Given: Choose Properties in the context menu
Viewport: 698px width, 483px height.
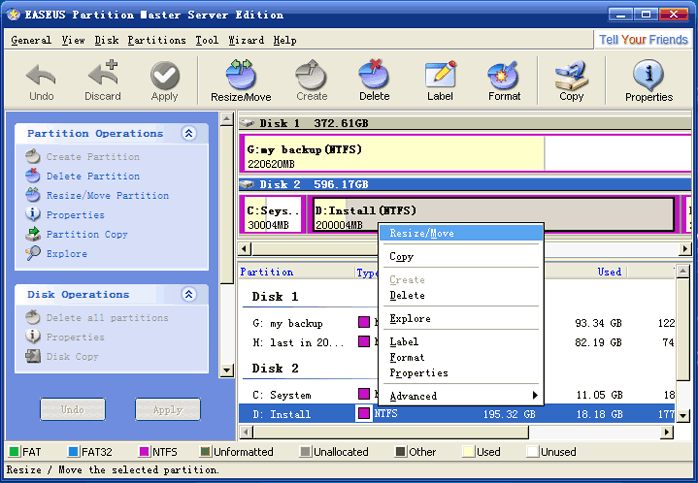Looking at the screenshot, I should coord(461,373).
